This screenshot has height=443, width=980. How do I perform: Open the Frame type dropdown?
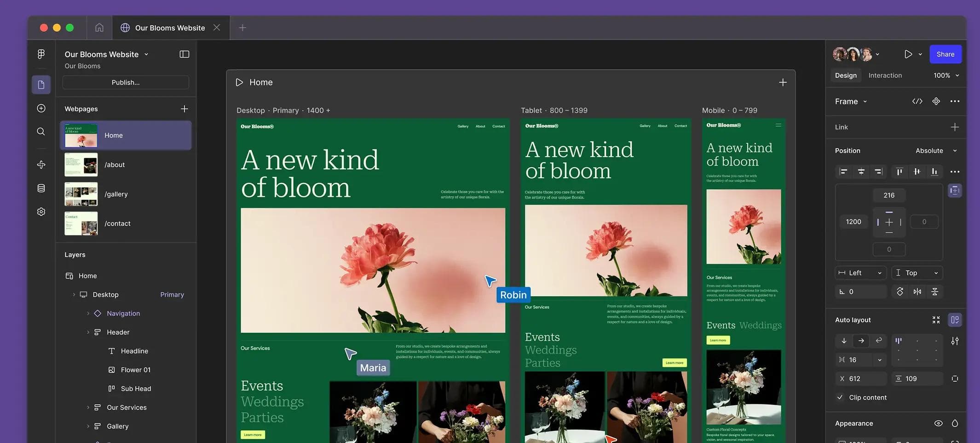851,101
